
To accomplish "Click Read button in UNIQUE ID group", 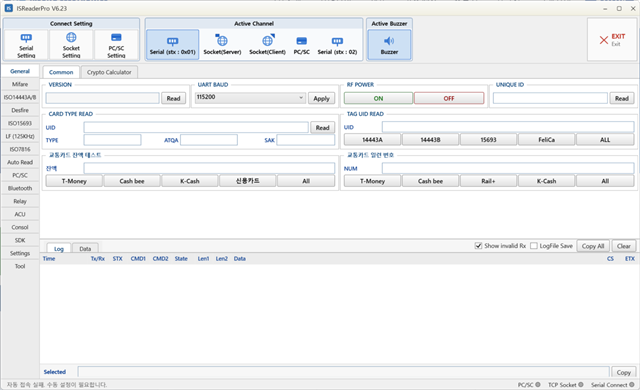I will [622, 98].
